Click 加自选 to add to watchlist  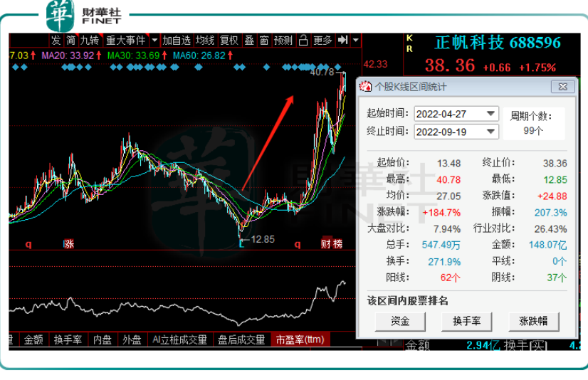(x=177, y=40)
